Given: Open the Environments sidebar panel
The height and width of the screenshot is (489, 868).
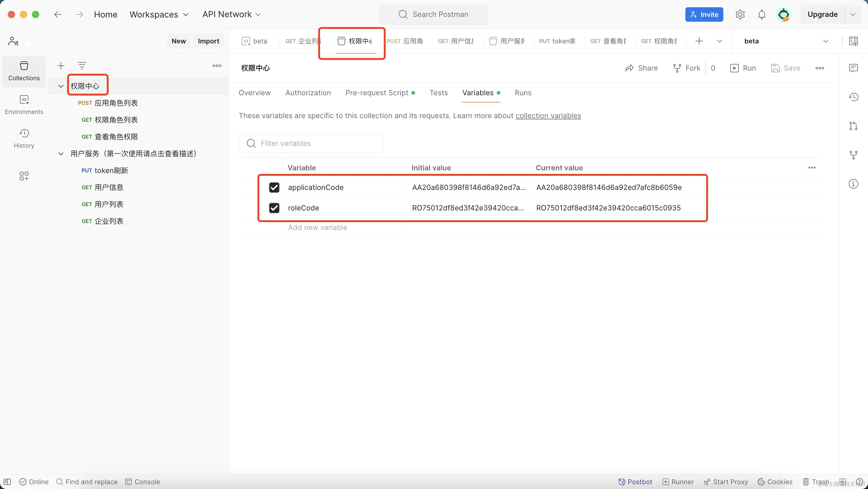Looking at the screenshot, I should coord(24,105).
